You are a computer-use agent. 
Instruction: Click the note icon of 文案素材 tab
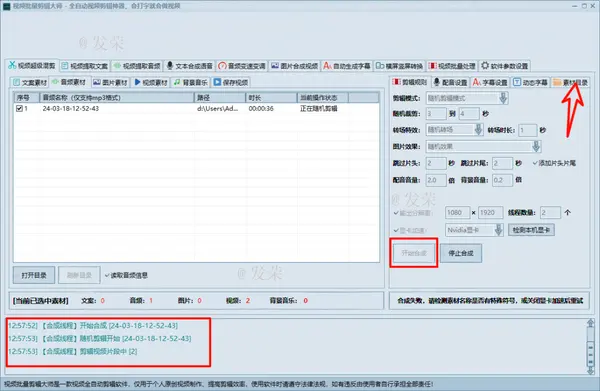pyautogui.click(x=16, y=82)
